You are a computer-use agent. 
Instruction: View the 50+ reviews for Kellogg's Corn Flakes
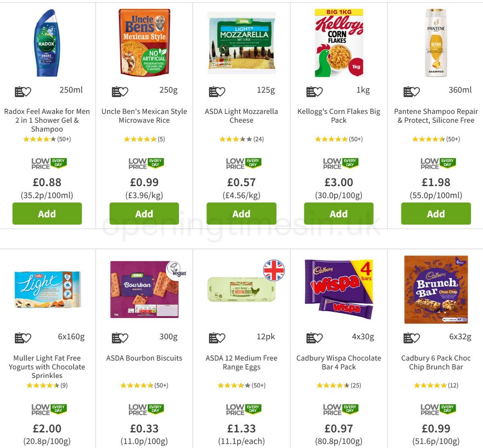pos(356,139)
